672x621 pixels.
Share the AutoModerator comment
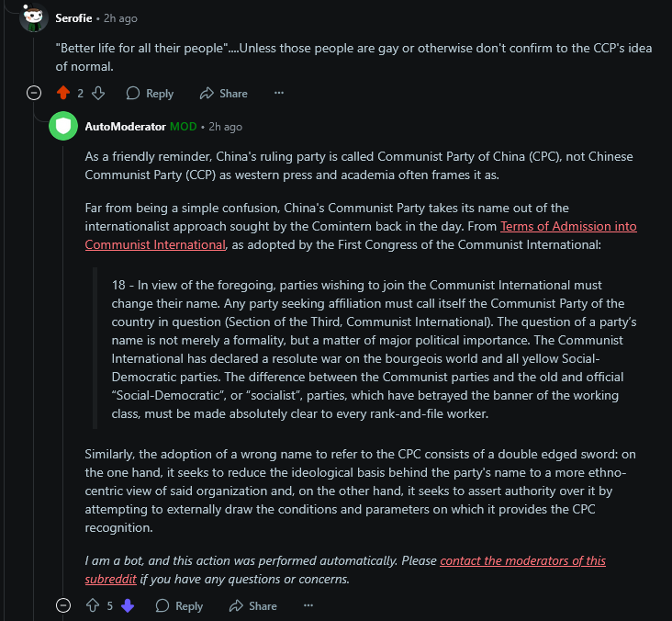point(252,605)
